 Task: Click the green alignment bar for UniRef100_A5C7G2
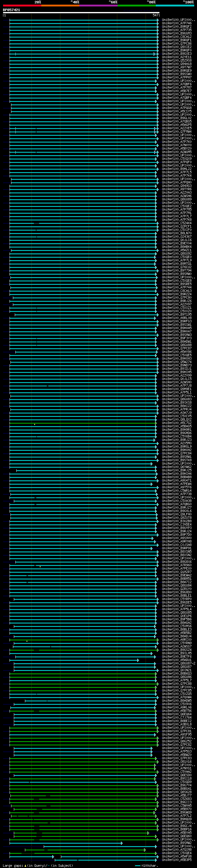(x=83, y=423)
